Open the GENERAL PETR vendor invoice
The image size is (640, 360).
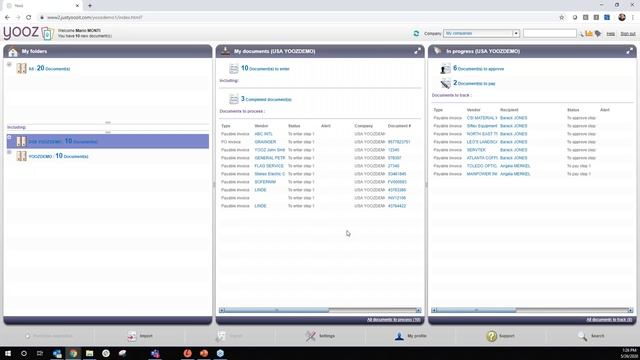270,158
